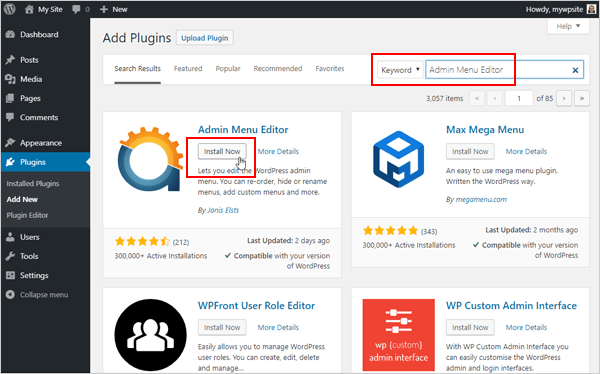The width and height of the screenshot is (600, 374).
Task: Click the current page number field
Action: 519,98
